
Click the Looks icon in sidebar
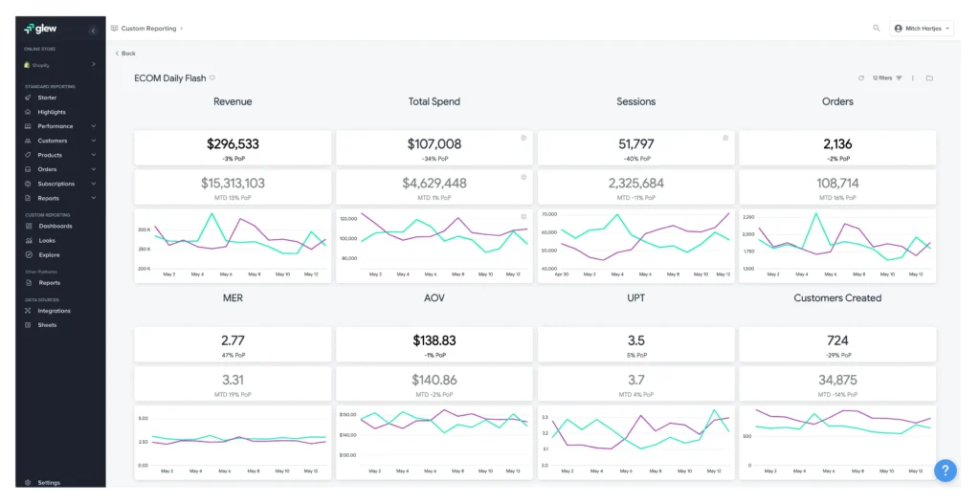click(29, 241)
